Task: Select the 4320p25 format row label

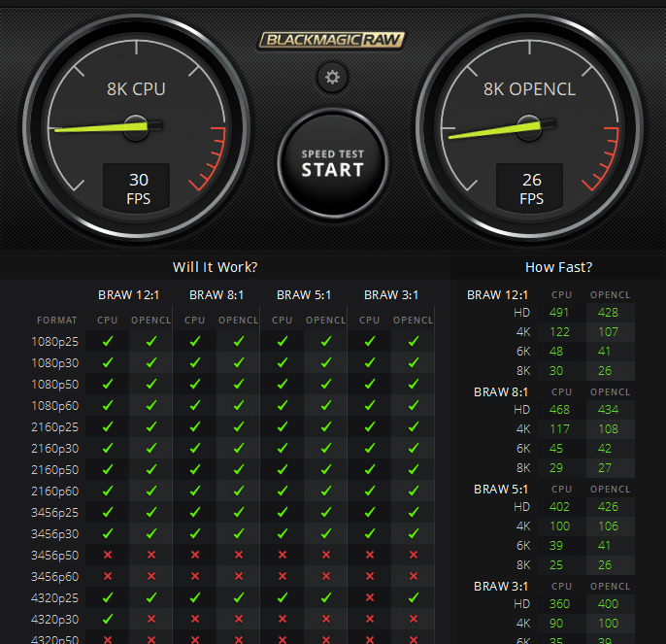Action: [x=54, y=598]
